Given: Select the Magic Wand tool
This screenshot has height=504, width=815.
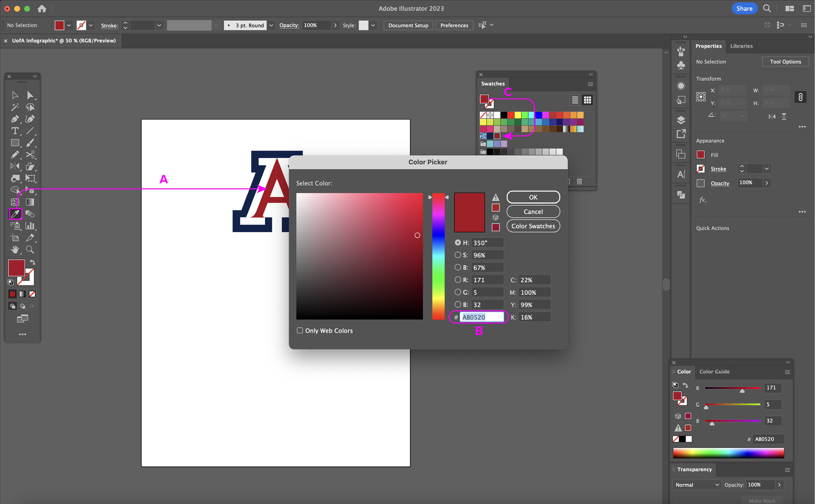Looking at the screenshot, I should click(15, 107).
